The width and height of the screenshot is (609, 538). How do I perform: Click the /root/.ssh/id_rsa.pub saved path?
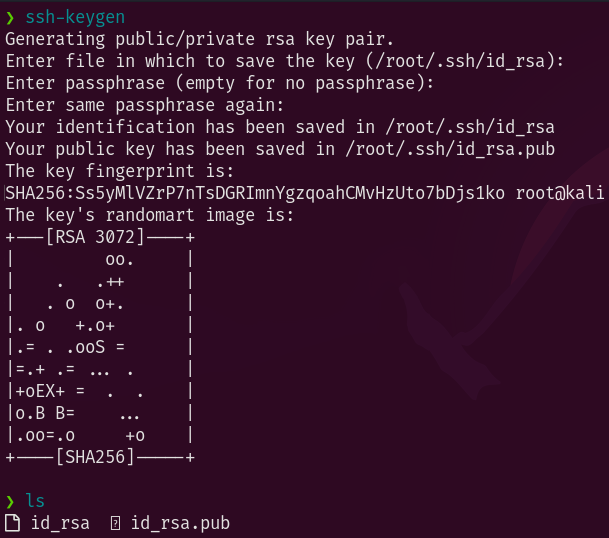pyautogui.click(x=450, y=150)
